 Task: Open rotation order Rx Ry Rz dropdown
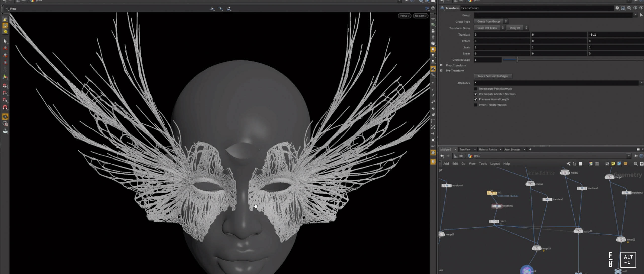517,28
